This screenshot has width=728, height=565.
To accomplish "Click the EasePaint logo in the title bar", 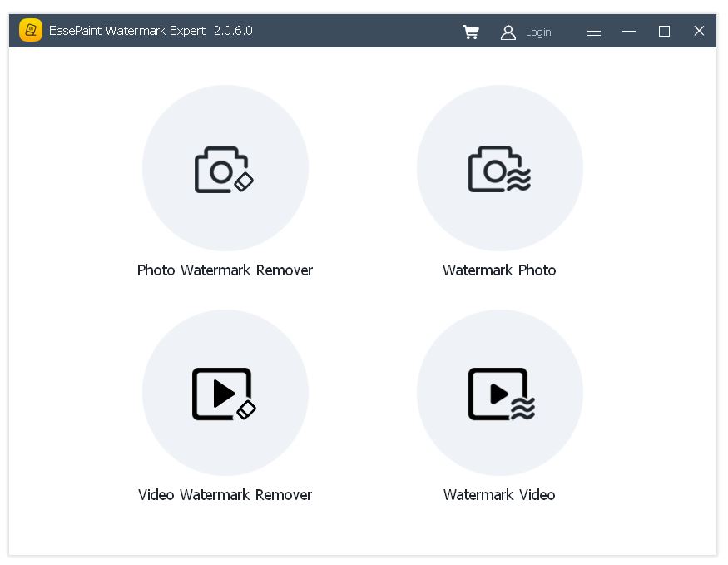I will 30,31.
